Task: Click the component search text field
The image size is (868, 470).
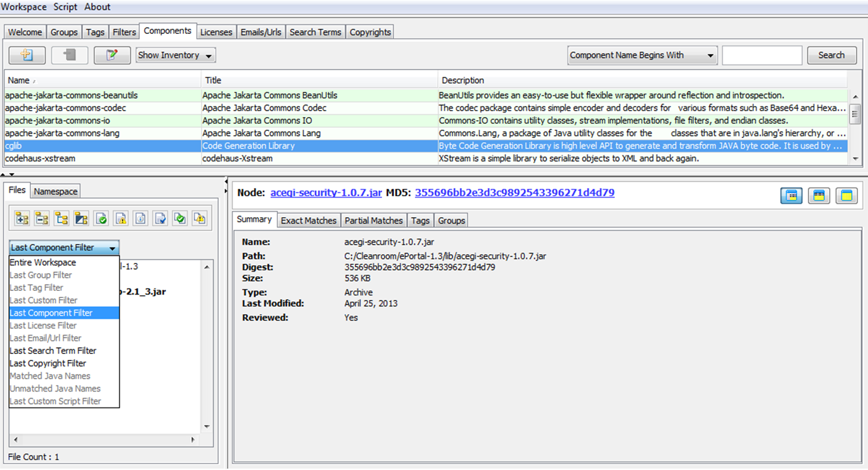Action: [762, 55]
